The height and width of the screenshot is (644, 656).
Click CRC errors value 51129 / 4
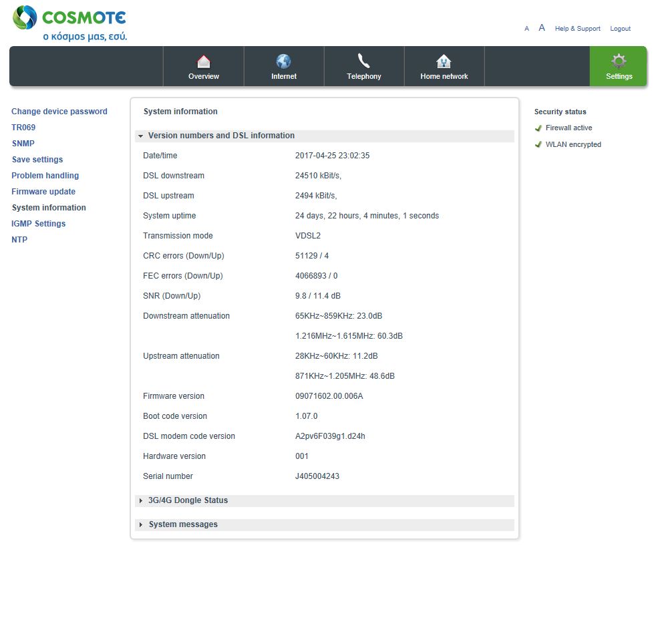tap(312, 256)
